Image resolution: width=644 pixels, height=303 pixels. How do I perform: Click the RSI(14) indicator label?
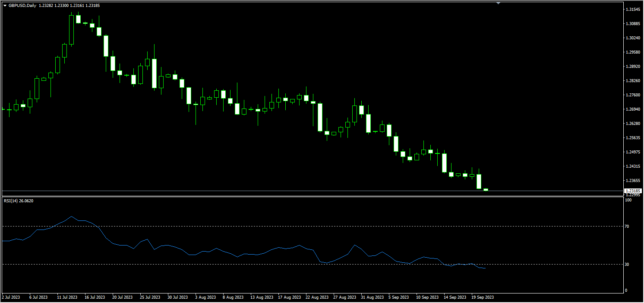tap(18, 201)
